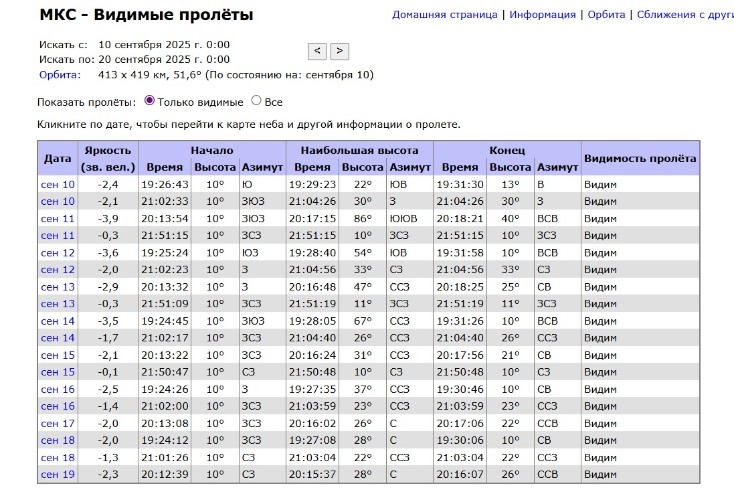Viewport: 734px width, 500px height.
Task: Select the Все radio button
Action: click(256, 100)
